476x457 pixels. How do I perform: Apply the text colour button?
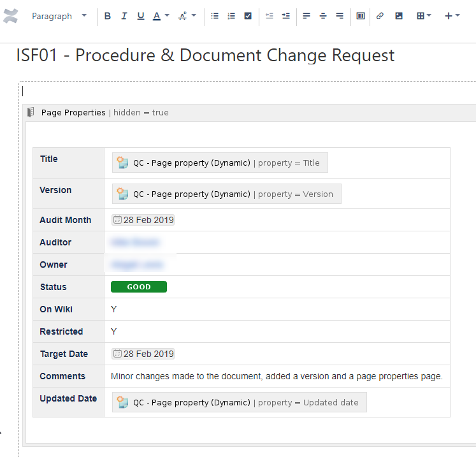(157, 16)
